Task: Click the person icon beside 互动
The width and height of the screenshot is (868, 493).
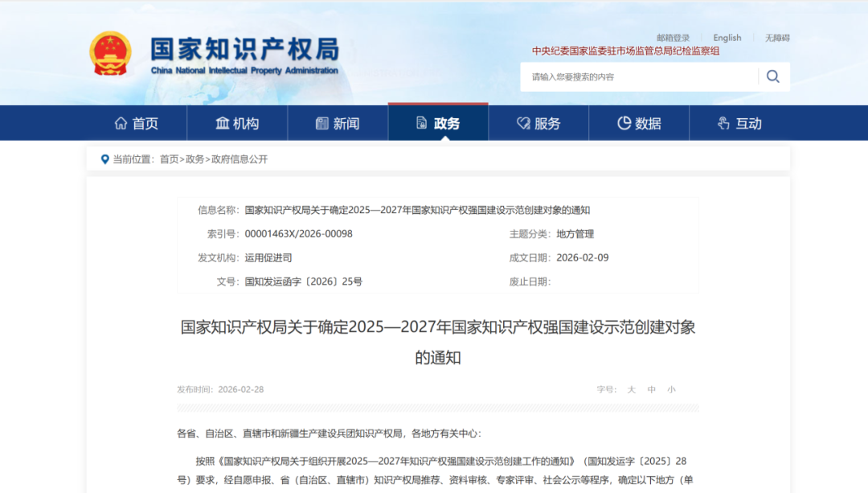Action: click(723, 122)
